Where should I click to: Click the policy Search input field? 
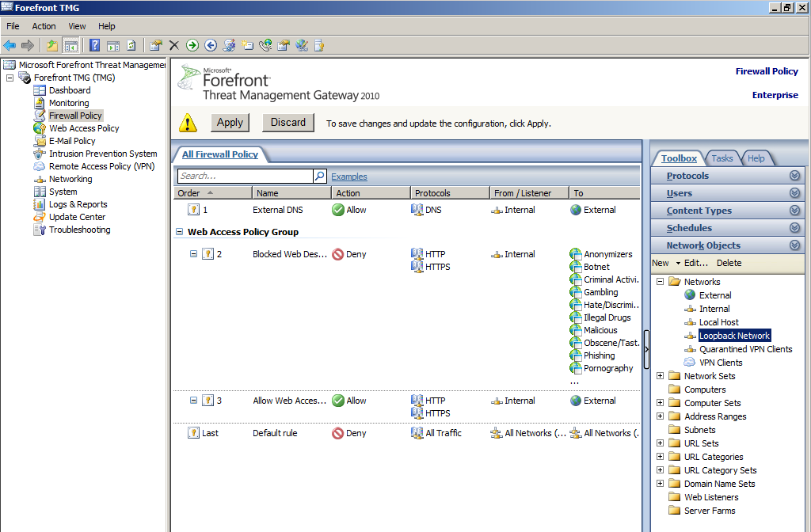[x=244, y=176]
